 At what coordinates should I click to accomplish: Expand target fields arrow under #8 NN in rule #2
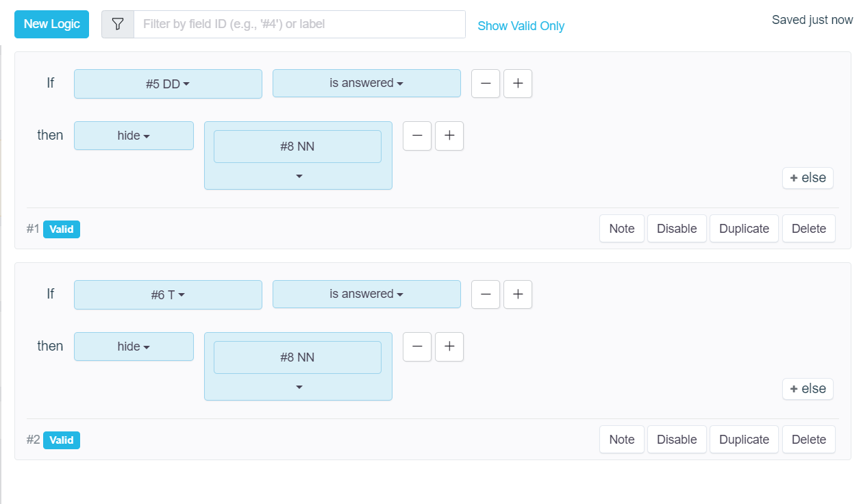(x=299, y=388)
